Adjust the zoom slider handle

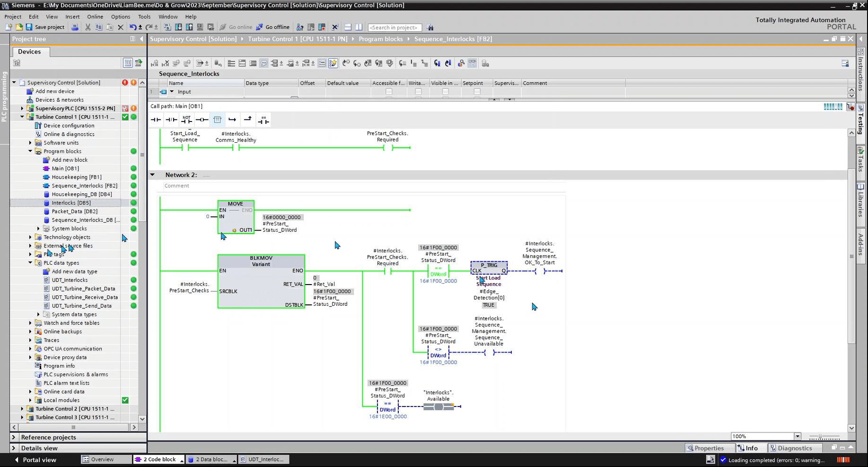click(820, 436)
